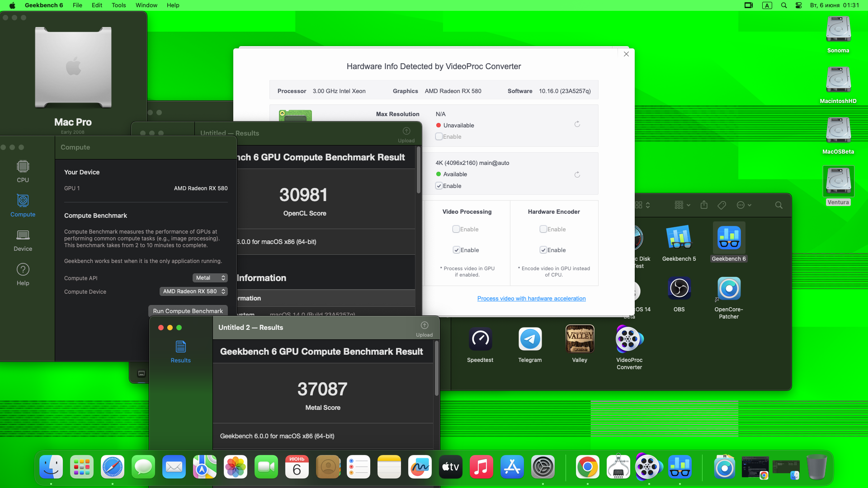Open the Device section in Geekbench sidebar
868x488 pixels.
[x=23, y=240]
